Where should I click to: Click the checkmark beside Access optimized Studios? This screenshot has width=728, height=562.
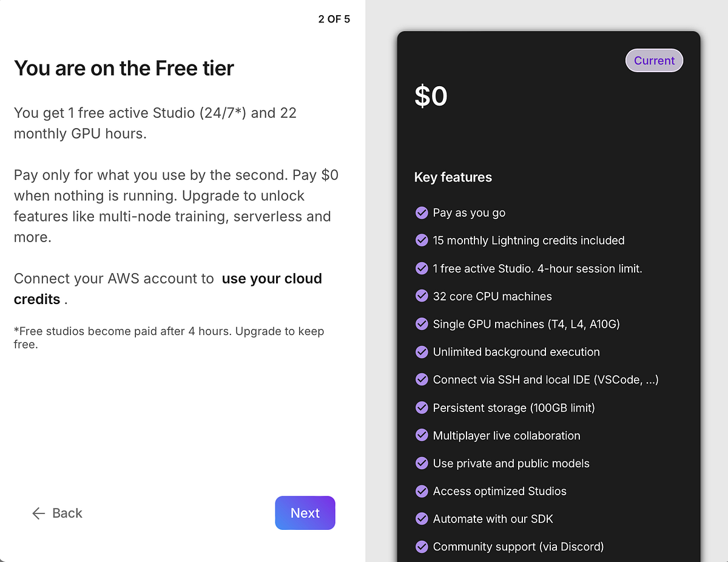(422, 491)
